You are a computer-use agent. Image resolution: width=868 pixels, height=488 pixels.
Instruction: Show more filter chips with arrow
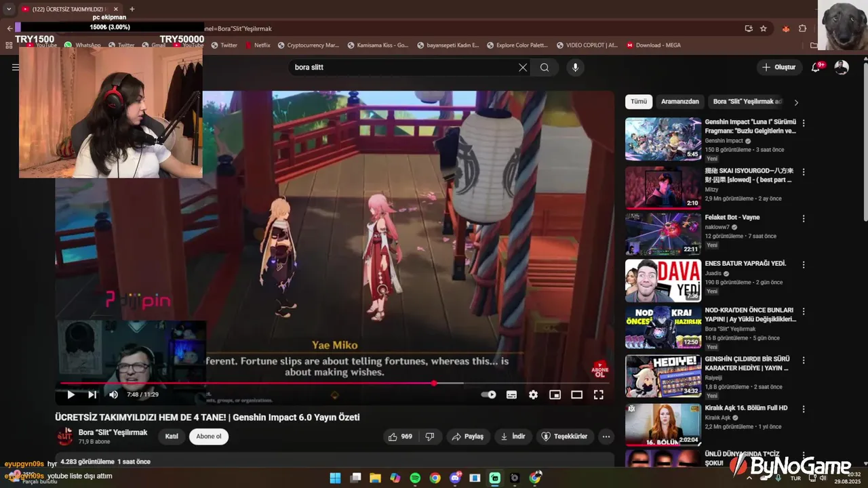(796, 102)
